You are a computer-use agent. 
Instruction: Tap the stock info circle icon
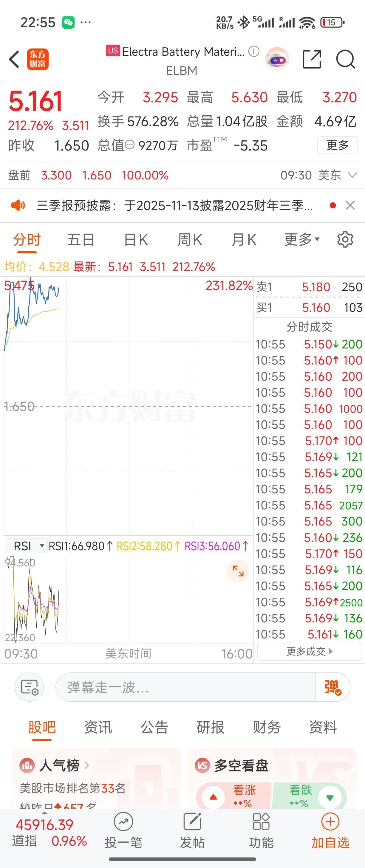(x=254, y=51)
